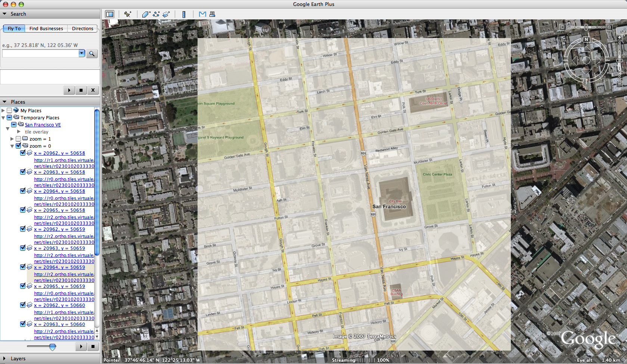Click the look-down arrow in navigation compass

[x=586, y=71]
